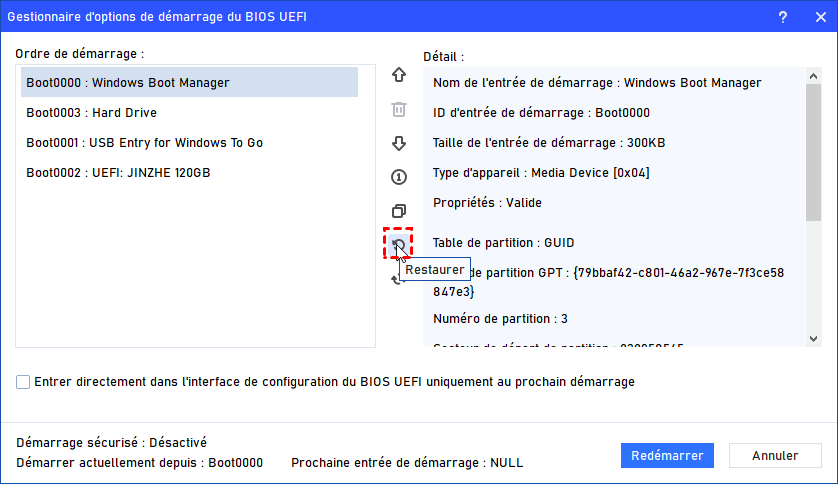Click the Détail panel scrollbar thumb
Viewport: 838px width, 484px height.
coord(814,150)
